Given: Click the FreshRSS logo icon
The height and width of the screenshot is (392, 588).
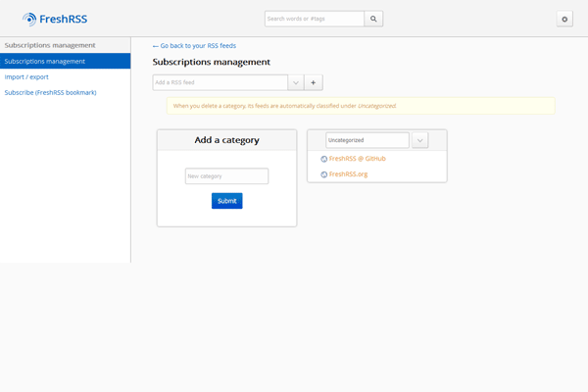Looking at the screenshot, I should [29, 19].
